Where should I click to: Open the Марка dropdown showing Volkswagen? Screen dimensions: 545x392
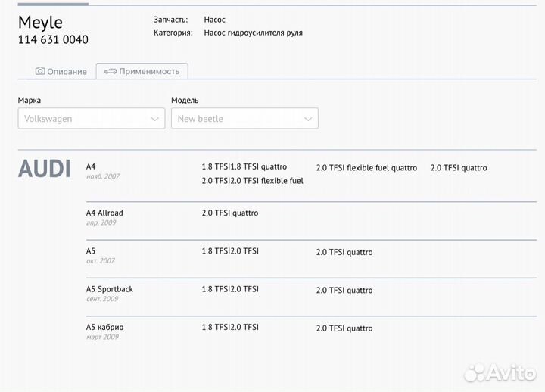[x=91, y=119]
